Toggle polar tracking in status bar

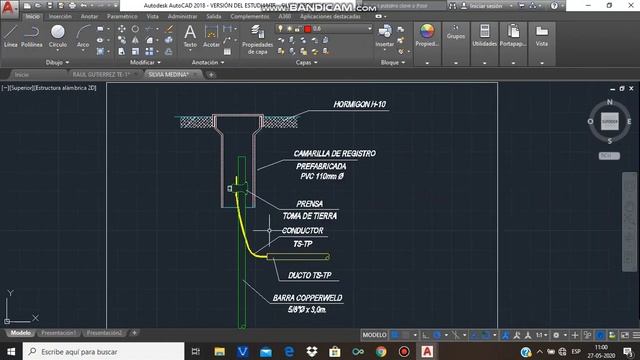coord(437,335)
